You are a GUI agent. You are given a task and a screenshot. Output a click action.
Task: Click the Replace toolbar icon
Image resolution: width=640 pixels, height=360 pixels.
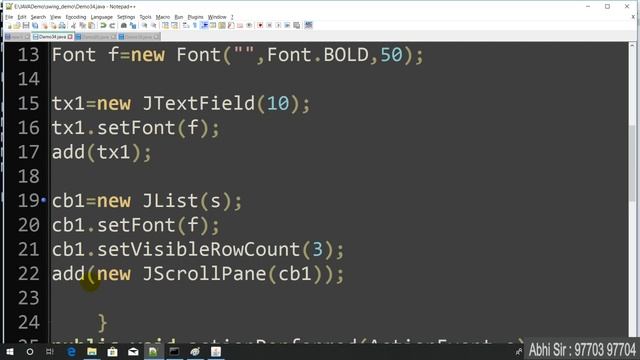[133, 25]
